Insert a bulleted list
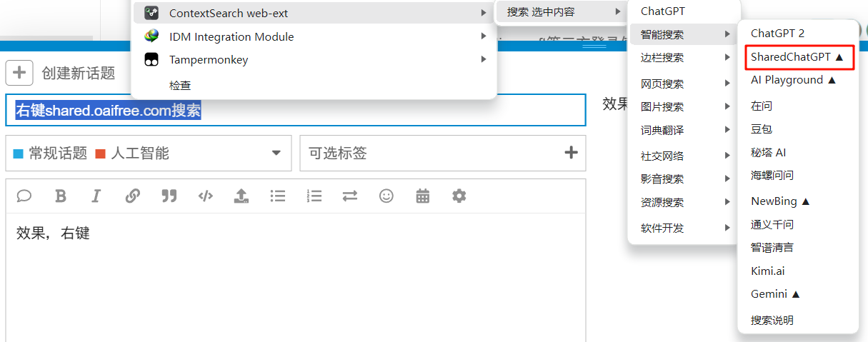Viewport: 868px width, 342px height. (x=278, y=196)
